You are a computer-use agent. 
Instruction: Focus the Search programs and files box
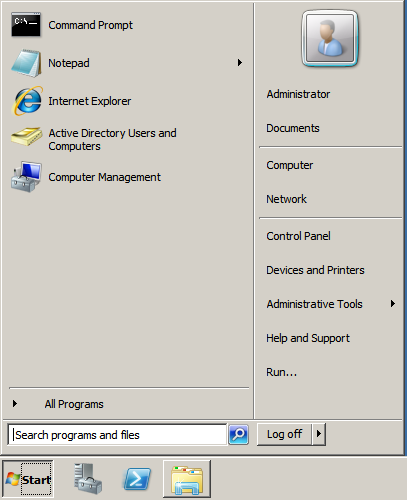coord(117,435)
